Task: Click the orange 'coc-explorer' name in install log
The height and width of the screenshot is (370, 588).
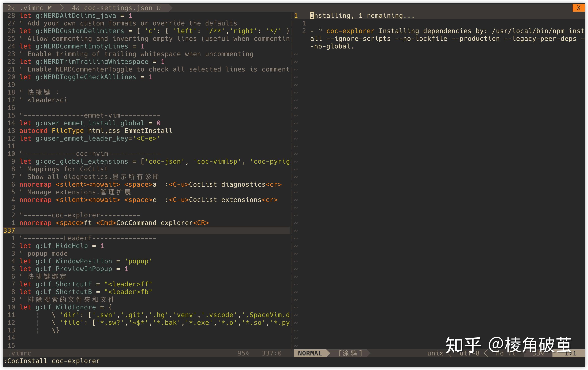Action: pos(350,31)
